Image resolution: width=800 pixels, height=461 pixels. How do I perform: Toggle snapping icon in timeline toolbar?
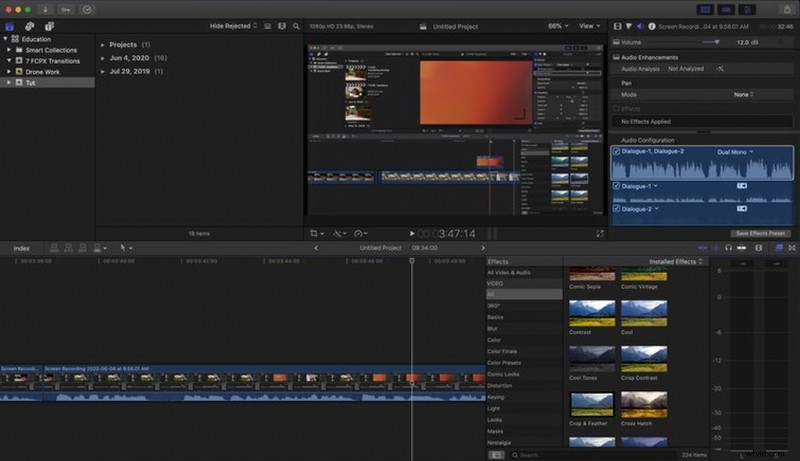point(741,248)
